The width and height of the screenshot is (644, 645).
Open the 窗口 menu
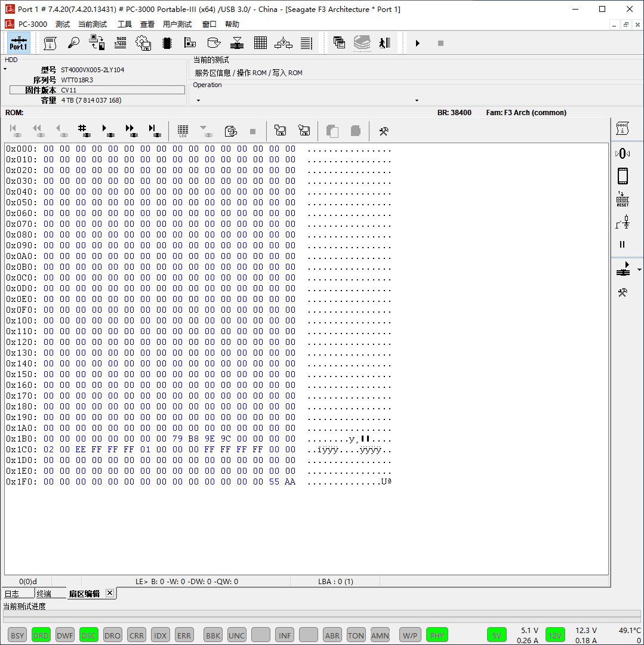click(209, 24)
